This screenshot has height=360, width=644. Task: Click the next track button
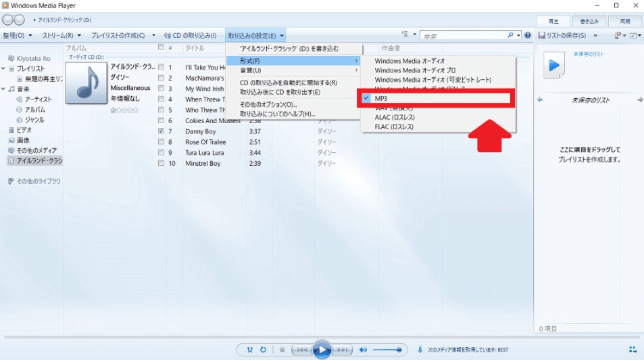[x=342, y=350]
